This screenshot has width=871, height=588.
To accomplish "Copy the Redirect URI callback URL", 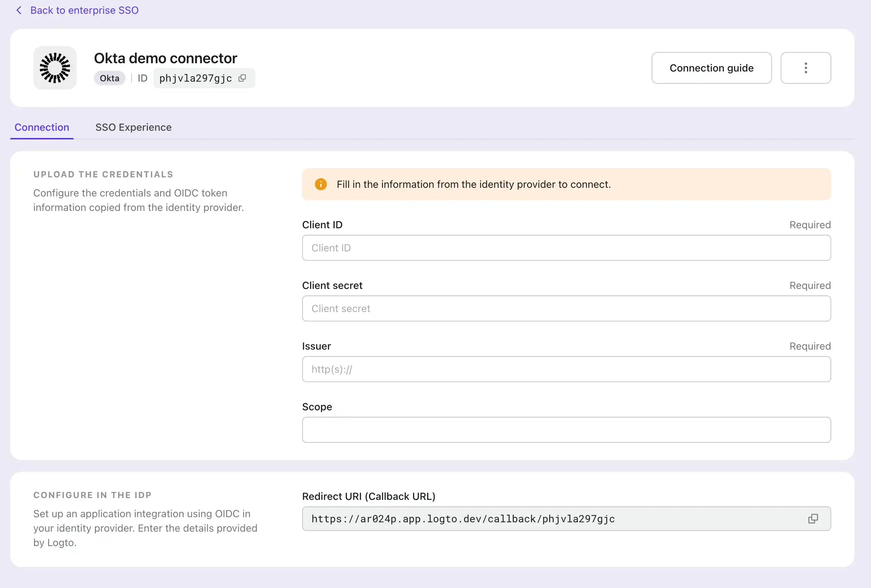I will 812,519.
